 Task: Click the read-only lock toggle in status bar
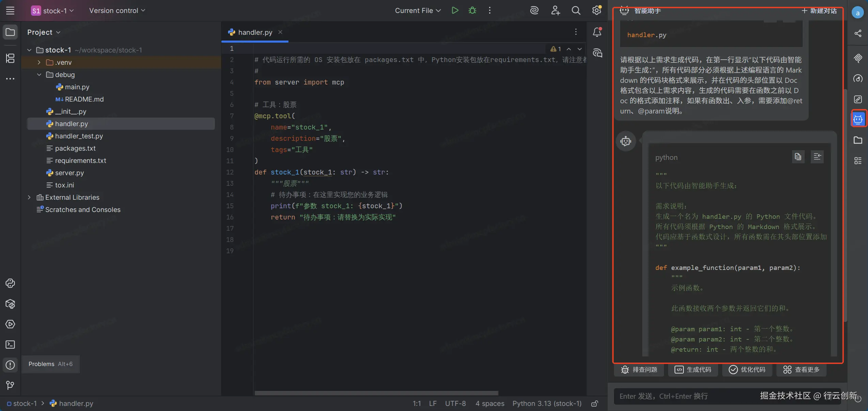click(x=595, y=404)
